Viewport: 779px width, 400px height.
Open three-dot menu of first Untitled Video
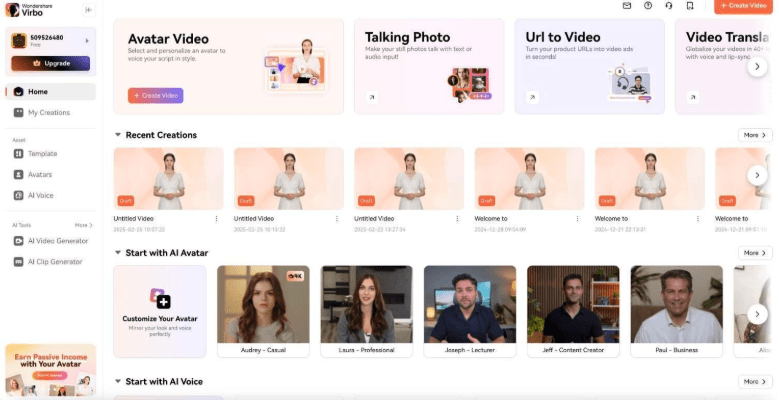(217, 219)
